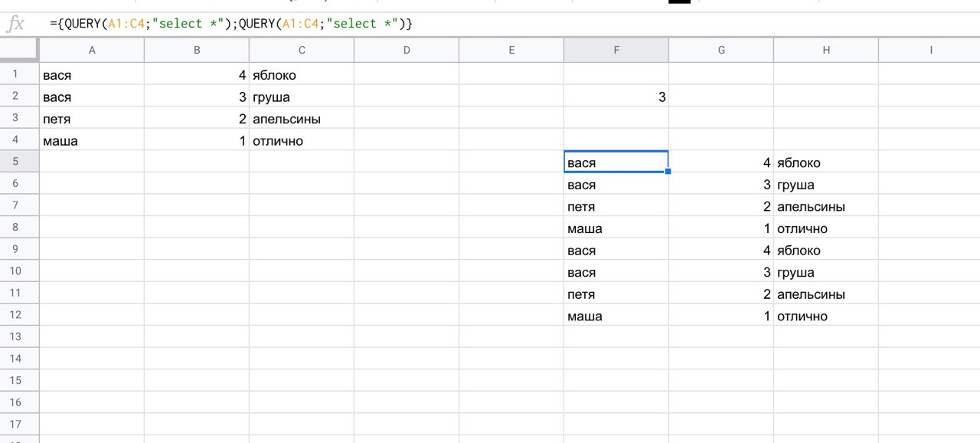Select column G header
The height and width of the screenshot is (443, 980).
coord(721,50)
